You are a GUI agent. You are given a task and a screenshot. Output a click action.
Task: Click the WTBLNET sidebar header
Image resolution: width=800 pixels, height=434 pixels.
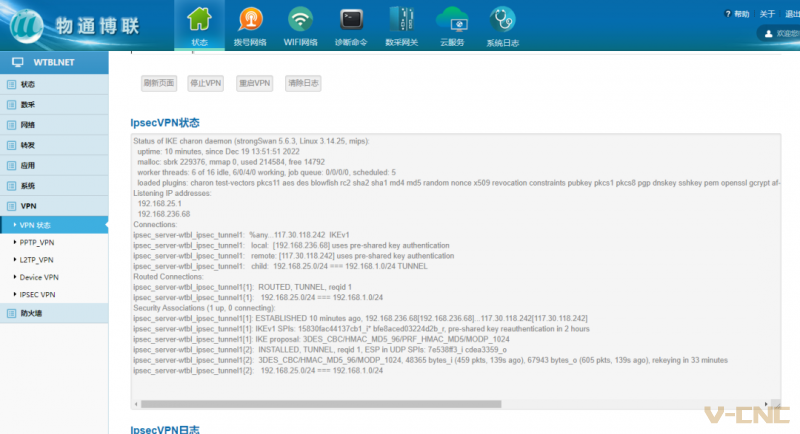(54, 62)
